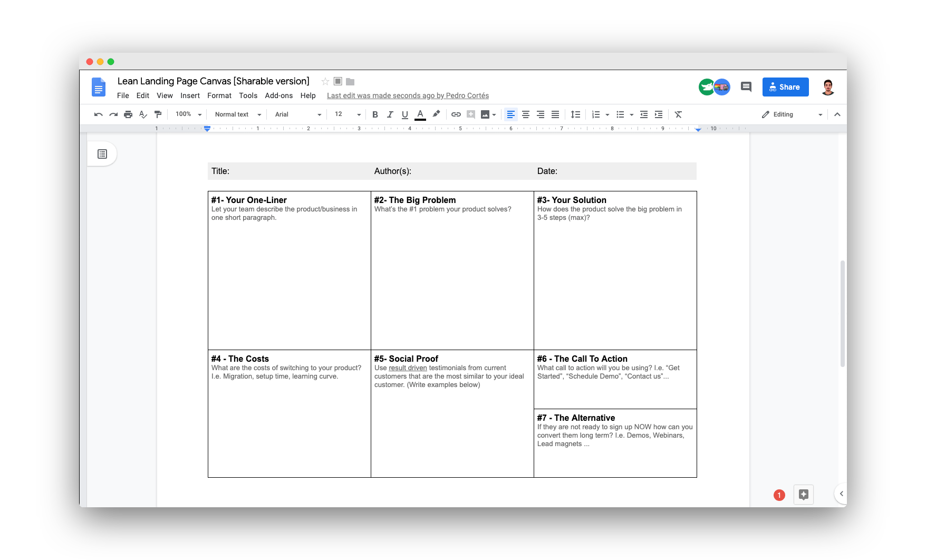Toggle italic formatting
The height and width of the screenshot is (560, 926).
tap(390, 114)
